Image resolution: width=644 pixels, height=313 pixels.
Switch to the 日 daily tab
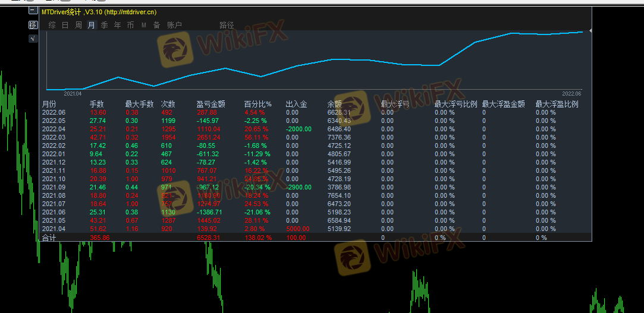point(65,25)
